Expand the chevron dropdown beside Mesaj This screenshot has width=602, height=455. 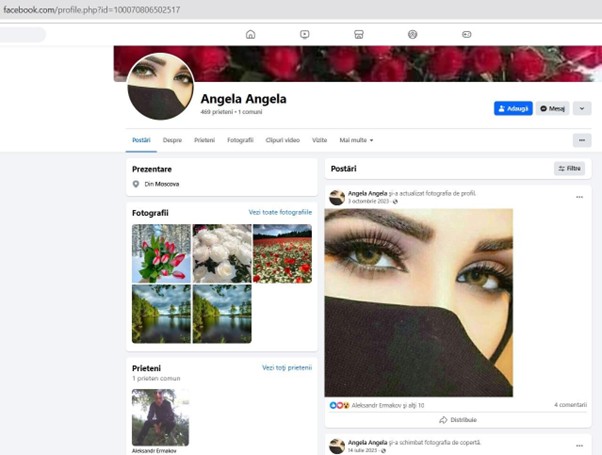point(581,108)
